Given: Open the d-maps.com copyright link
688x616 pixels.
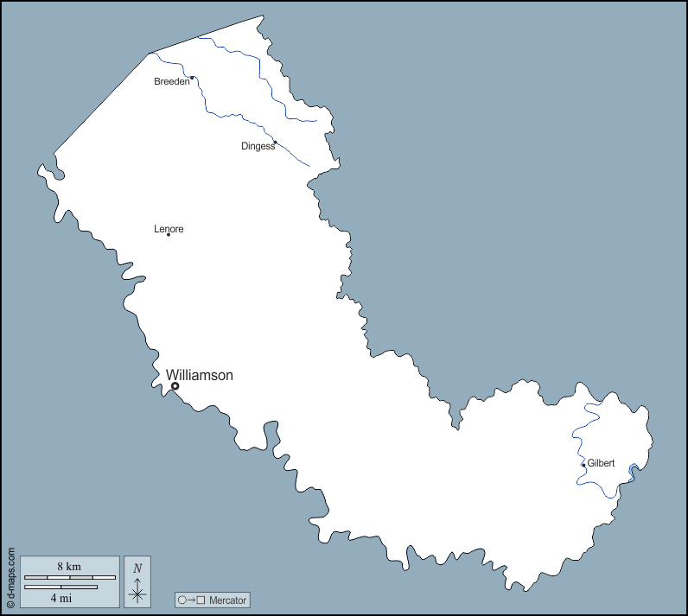Looking at the screenshot, I should [10, 574].
